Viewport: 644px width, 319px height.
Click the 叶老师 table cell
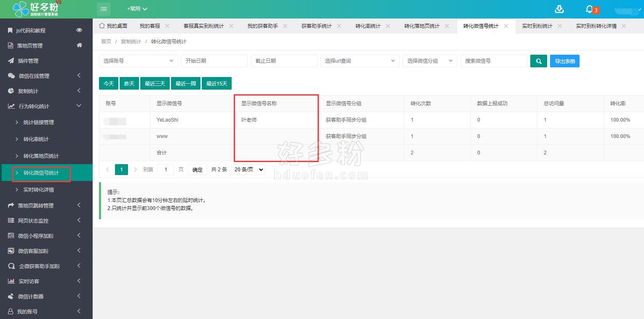pos(277,120)
